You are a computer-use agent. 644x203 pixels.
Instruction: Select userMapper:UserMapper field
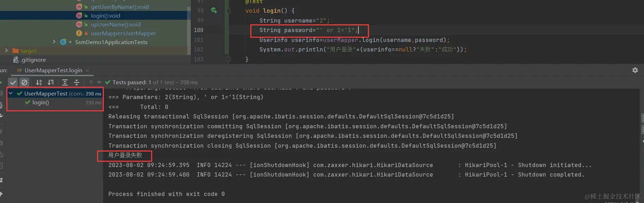[123, 33]
